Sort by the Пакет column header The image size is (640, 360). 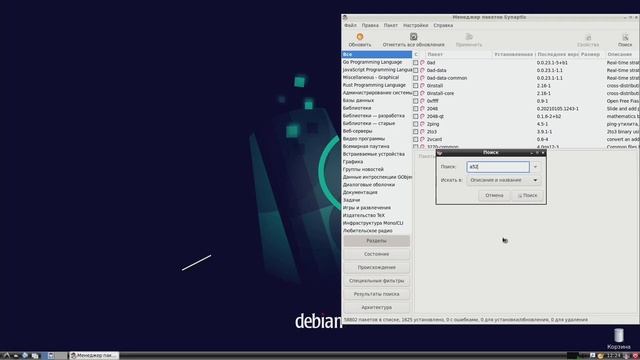[458, 54]
